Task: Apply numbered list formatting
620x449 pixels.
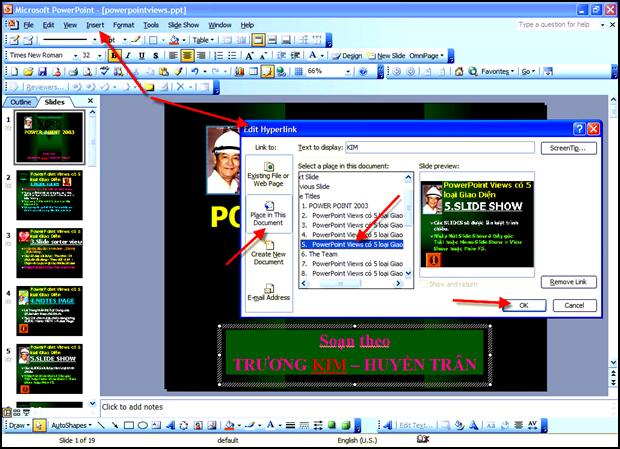Action: (218, 56)
